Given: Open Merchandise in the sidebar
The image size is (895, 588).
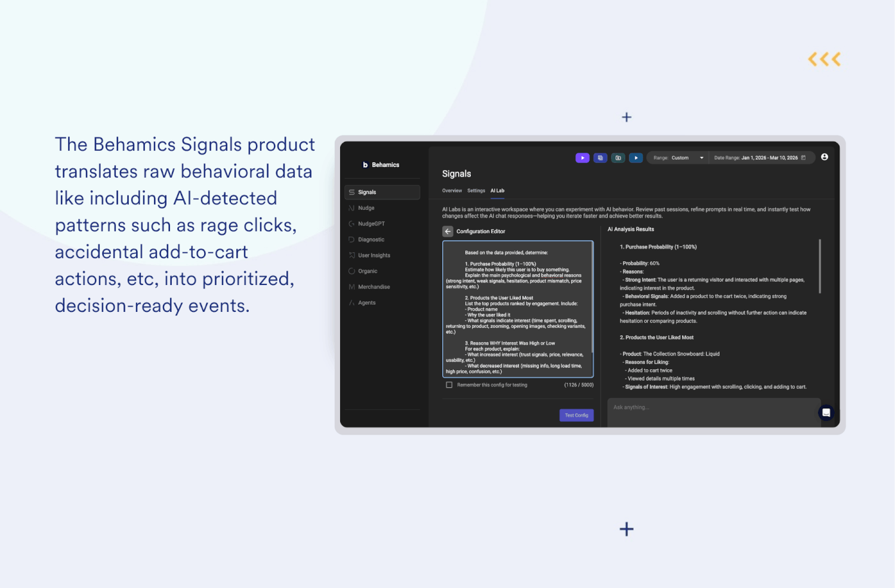Looking at the screenshot, I should pos(382,287).
